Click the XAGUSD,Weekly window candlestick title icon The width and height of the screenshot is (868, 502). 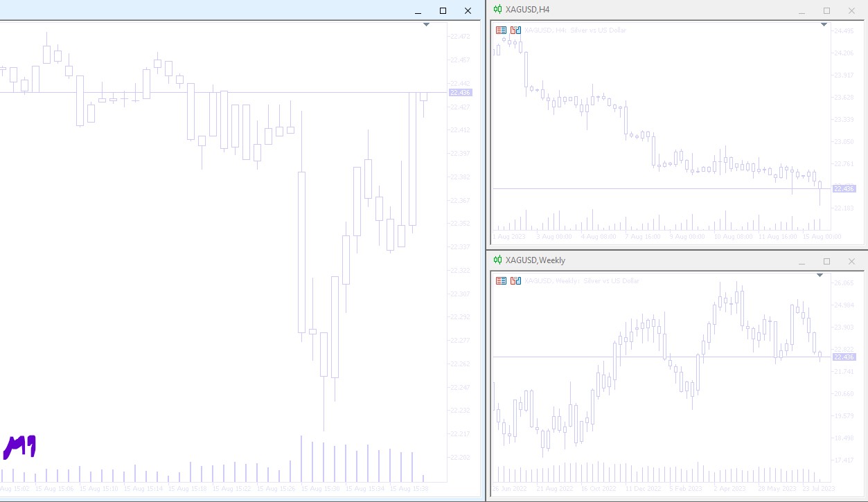pos(497,260)
